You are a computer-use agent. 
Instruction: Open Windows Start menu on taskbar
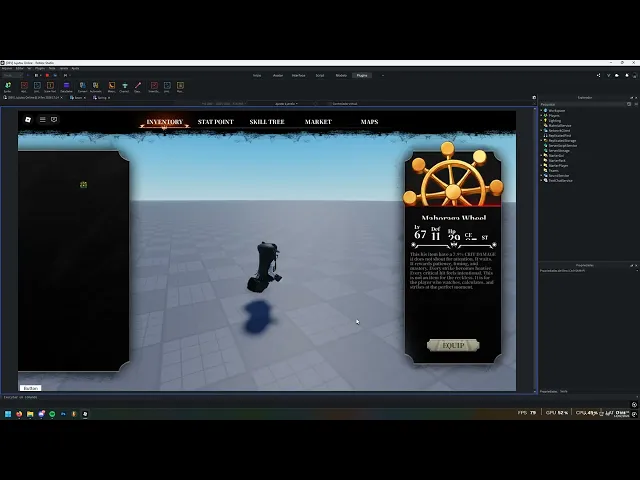pyautogui.click(x=8, y=414)
